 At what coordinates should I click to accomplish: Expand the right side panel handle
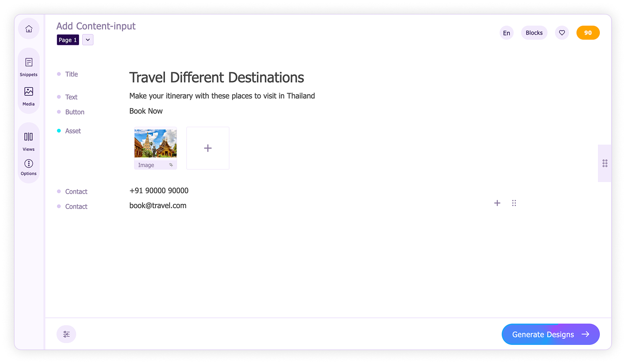click(x=605, y=163)
